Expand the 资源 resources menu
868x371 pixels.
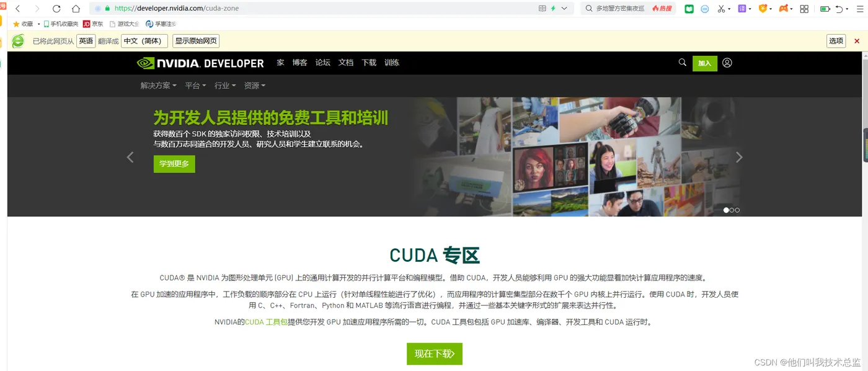tap(255, 86)
